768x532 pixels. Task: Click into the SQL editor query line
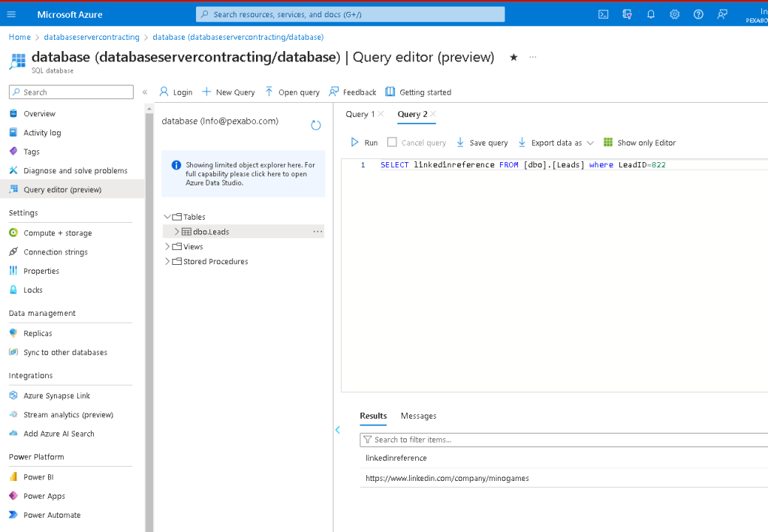pos(523,165)
